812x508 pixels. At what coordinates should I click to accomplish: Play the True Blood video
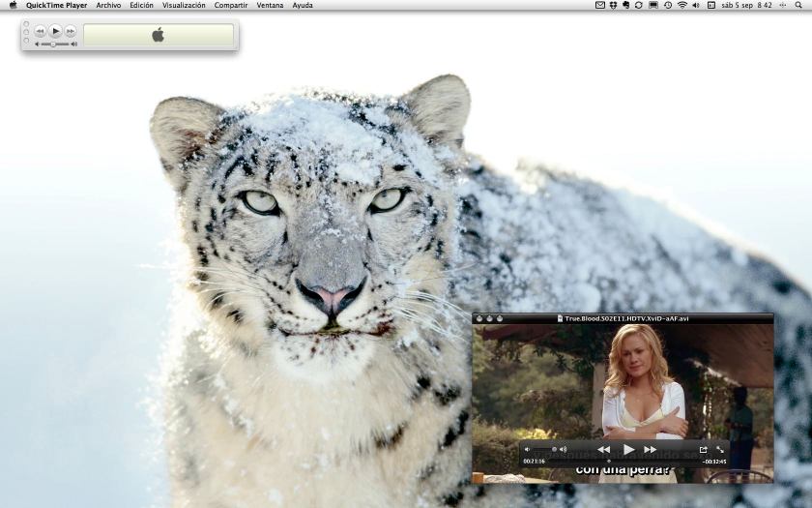(x=628, y=449)
